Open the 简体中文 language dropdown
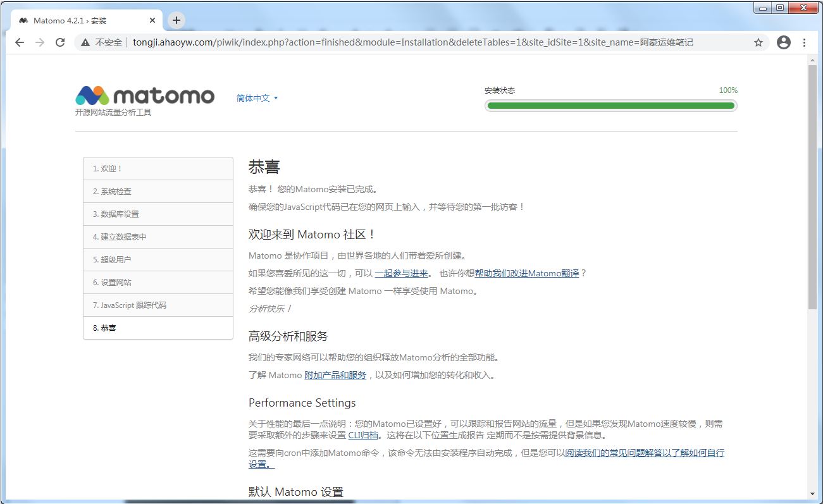The height and width of the screenshot is (504, 823). coord(257,98)
